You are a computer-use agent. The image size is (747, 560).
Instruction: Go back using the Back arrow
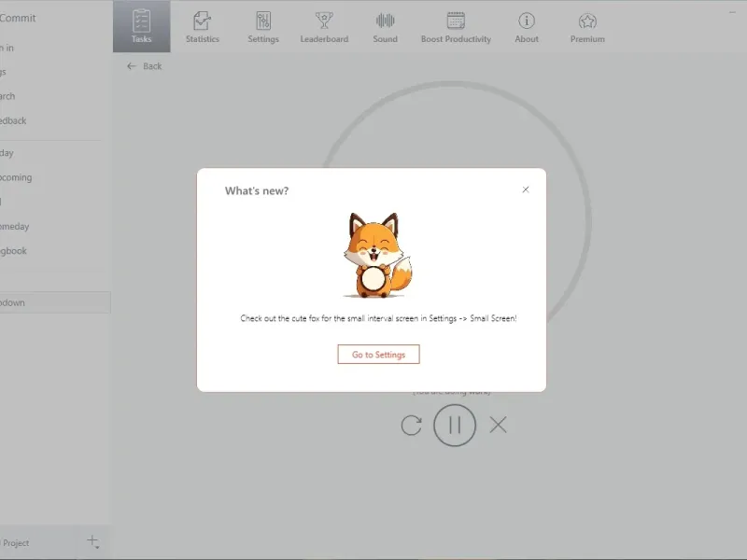click(145, 66)
